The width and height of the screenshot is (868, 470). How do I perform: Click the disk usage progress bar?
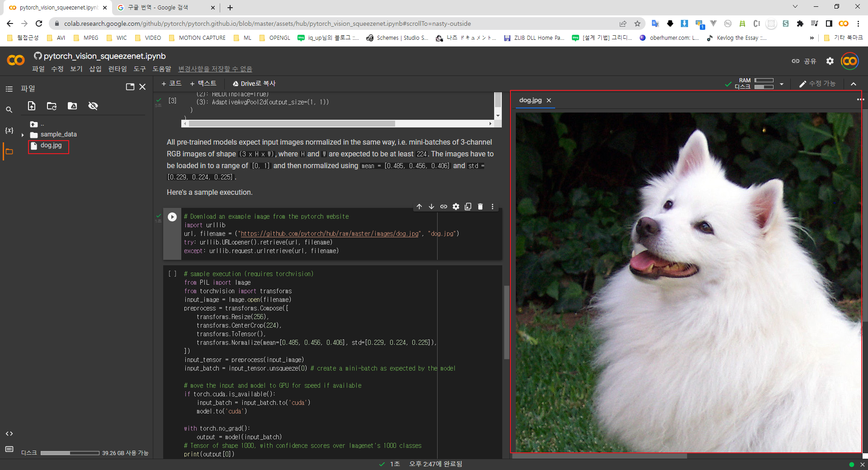point(70,453)
